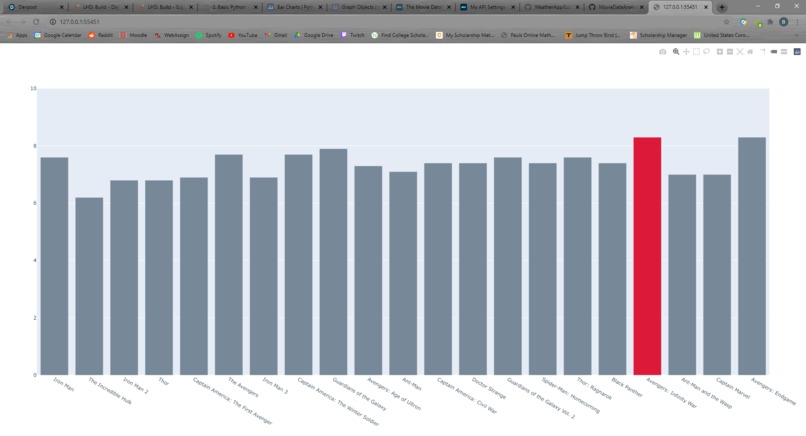
Task: Open the Find College Scholarships bookmark
Action: click(400, 35)
